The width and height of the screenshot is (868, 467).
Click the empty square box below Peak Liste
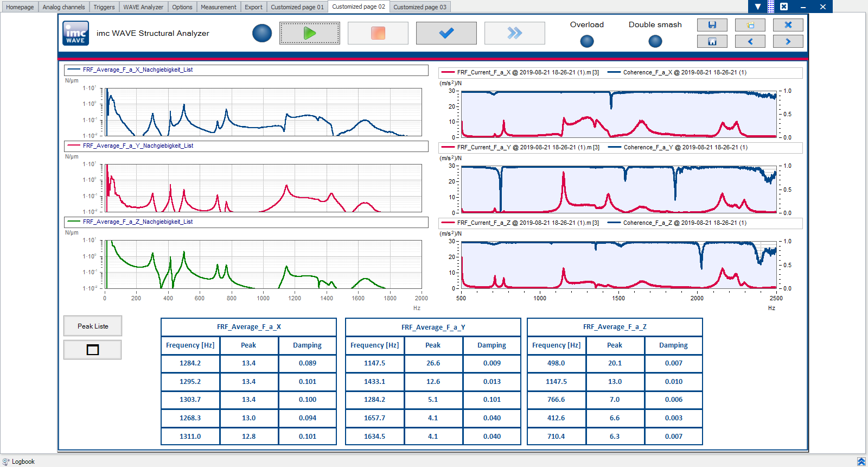pos(93,350)
